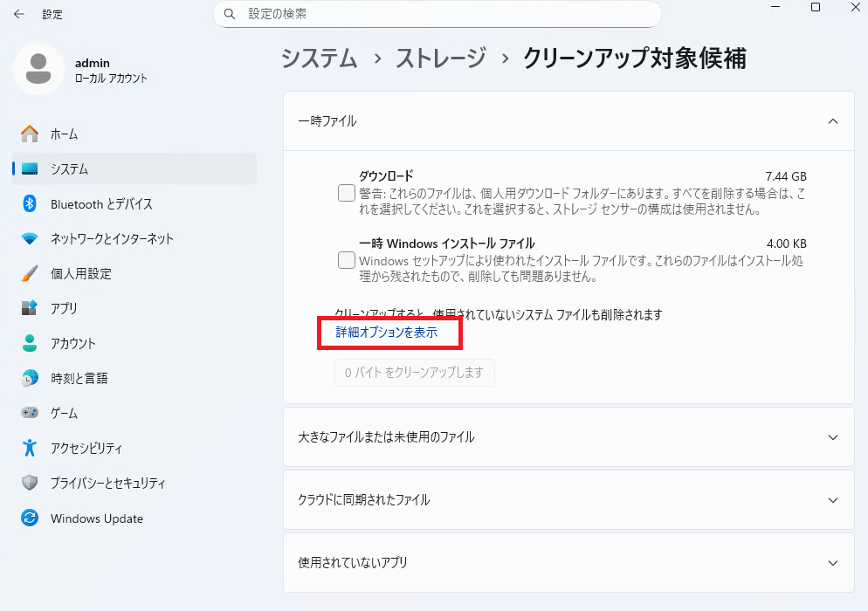Open ゲーム settings page

click(x=134, y=413)
